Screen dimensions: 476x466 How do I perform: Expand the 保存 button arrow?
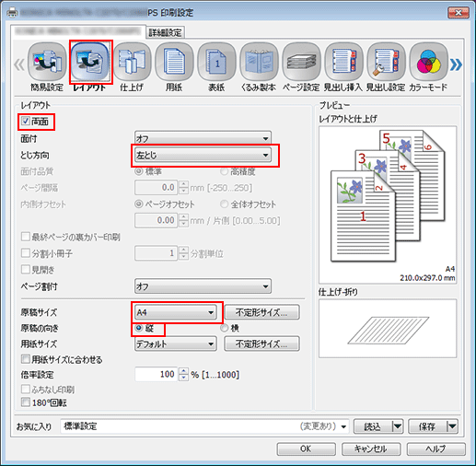click(x=452, y=426)
